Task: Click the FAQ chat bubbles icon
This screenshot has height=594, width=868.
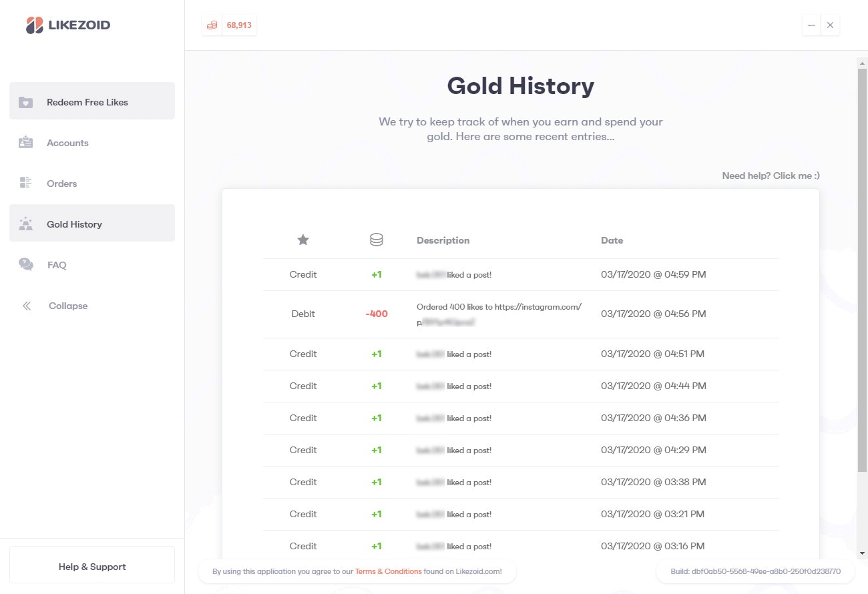Action: click(26, 265)
